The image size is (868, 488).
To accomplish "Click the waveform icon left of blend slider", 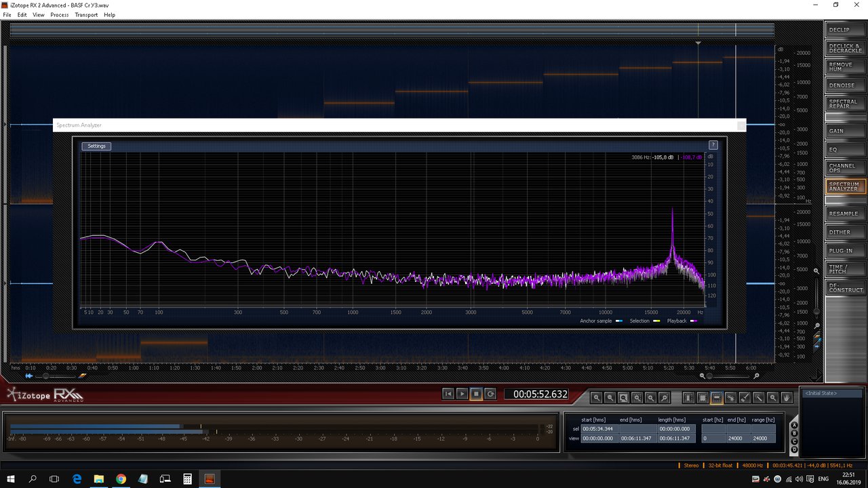I will (x=29, y=376).
